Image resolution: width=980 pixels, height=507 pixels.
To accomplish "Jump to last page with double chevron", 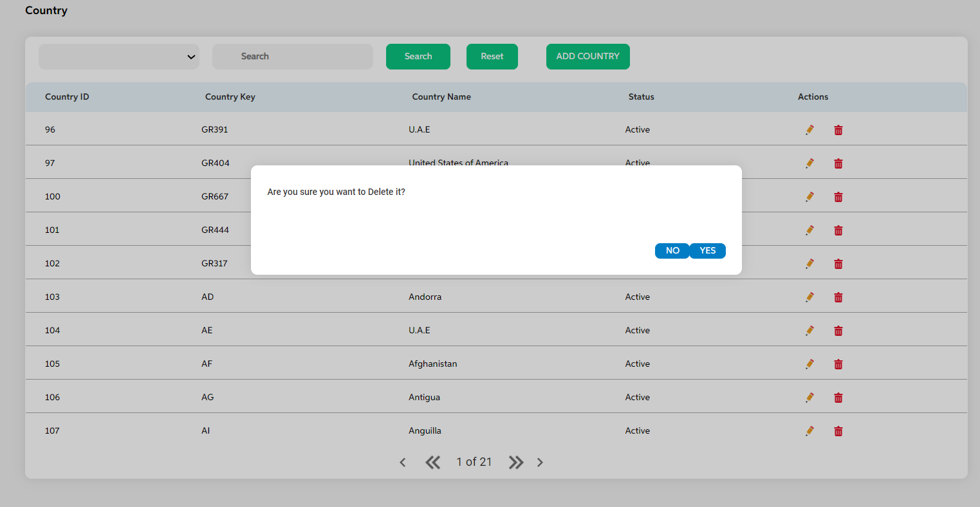I will (x=516, y=462).
